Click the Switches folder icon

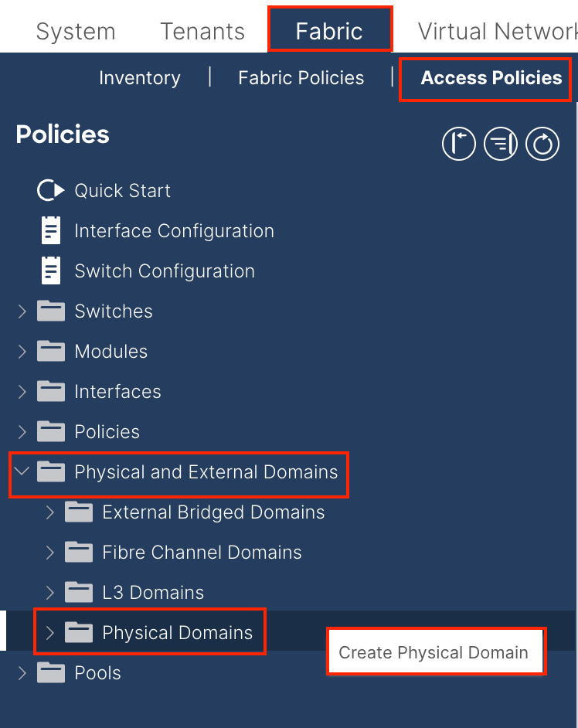point(51,311)
